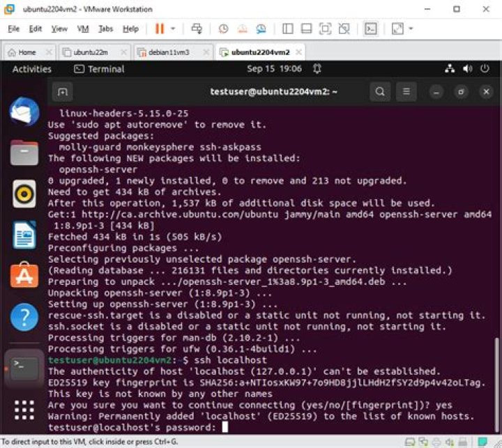
Task: Click Activities in the GNOME top bar
Action: point(31,69)
